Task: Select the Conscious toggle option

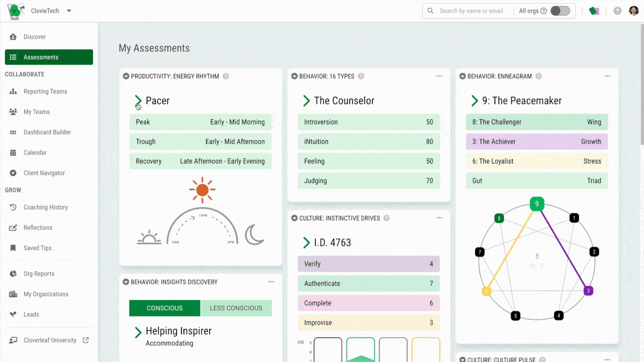Action: tap(165, 308)
